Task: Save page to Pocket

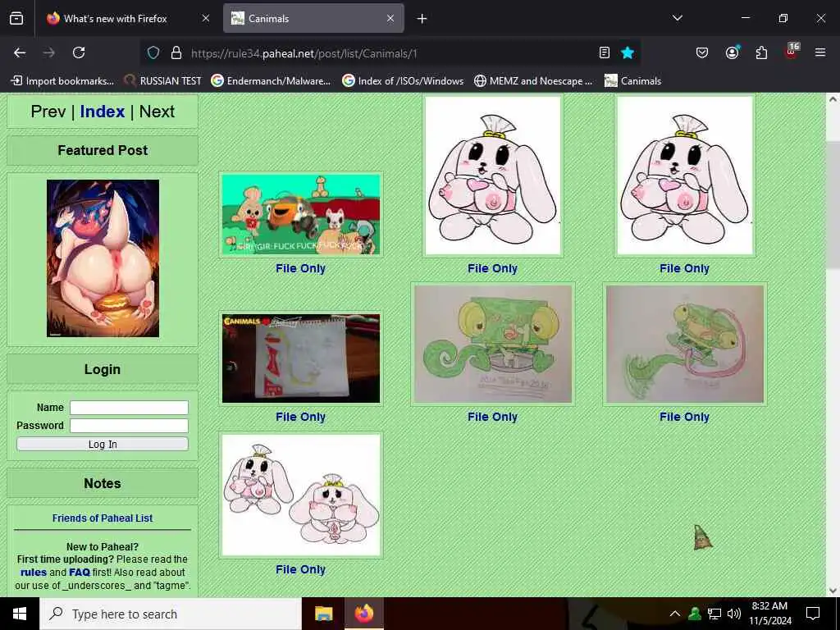Action: [x=702, y=52]
